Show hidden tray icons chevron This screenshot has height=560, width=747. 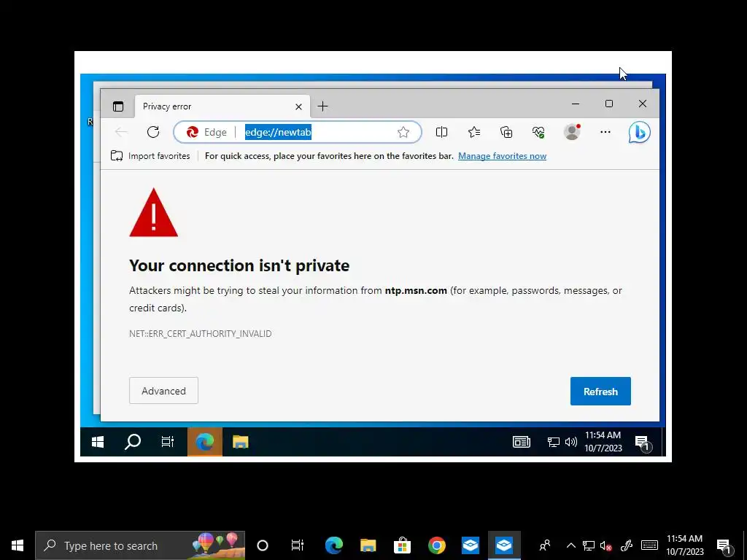point(570,545)
